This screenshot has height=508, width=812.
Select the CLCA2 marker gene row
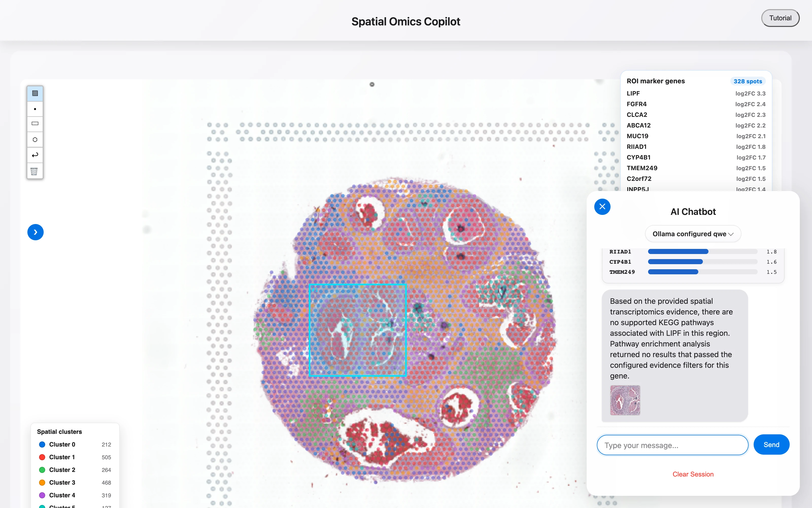click(696, 115)
